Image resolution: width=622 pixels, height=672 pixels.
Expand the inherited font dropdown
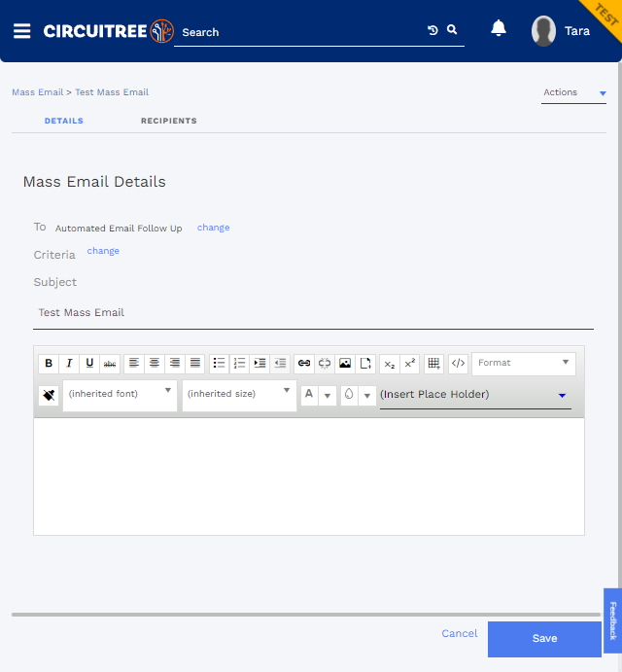120,395
